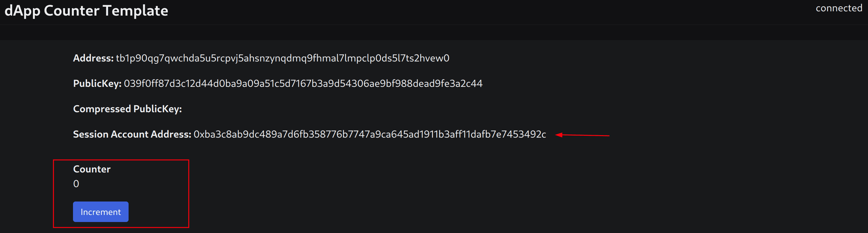The width and height of the screenshot is (868, 233).
Task: Click the Increment button text label
Action: coord(101,212)
